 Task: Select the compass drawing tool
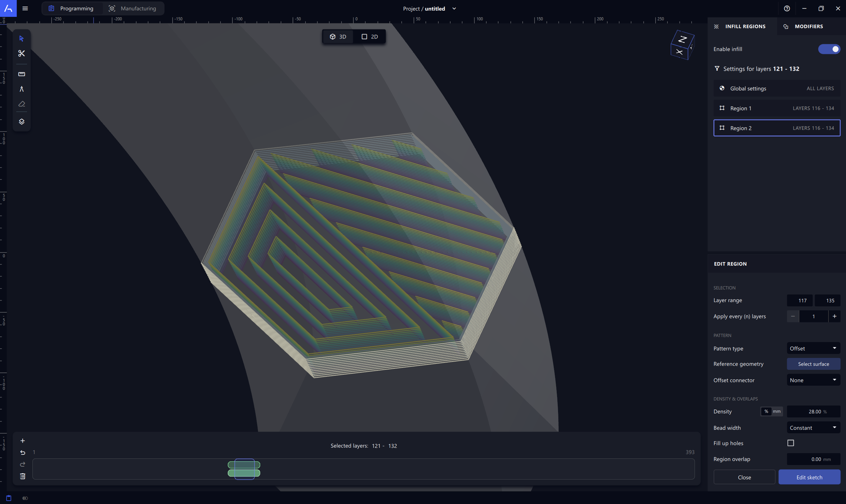click(x=21, y=89)
